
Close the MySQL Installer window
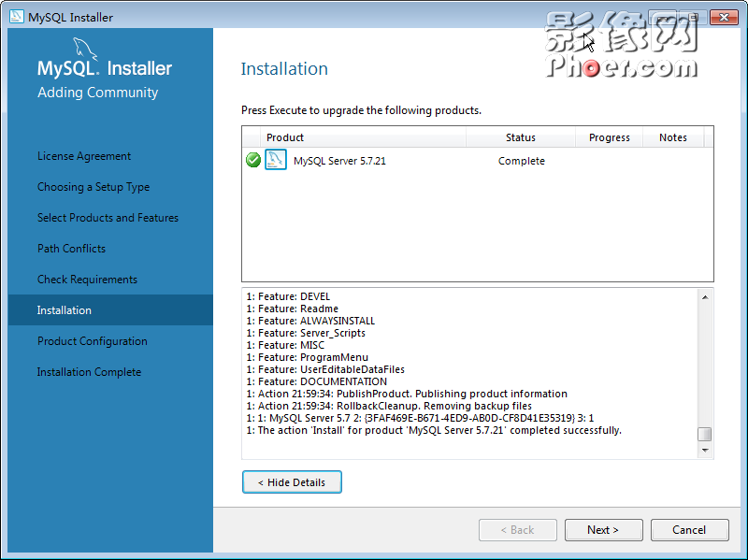point(724,17)
